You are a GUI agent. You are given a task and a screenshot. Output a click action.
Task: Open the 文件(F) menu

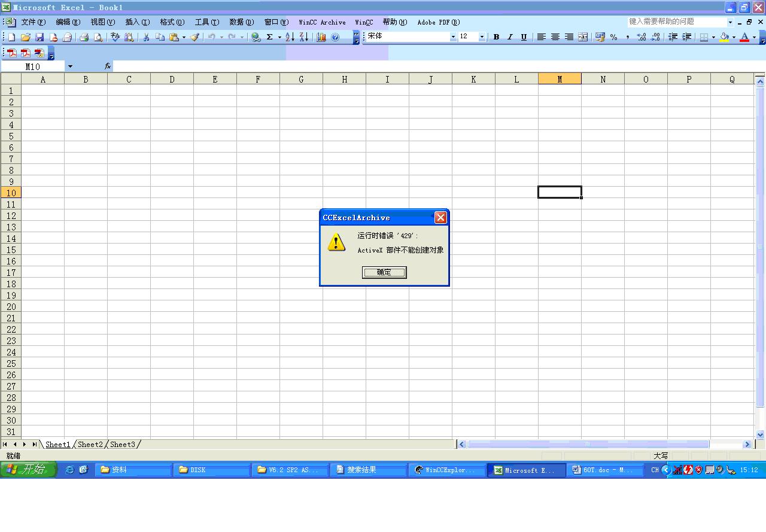pyautogui.click(x=33, y=22)
